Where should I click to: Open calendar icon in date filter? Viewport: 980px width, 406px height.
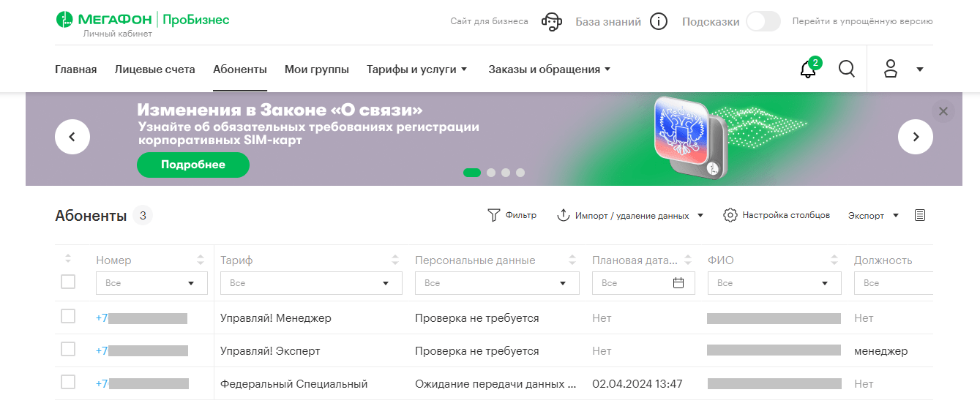coord(678,282)
